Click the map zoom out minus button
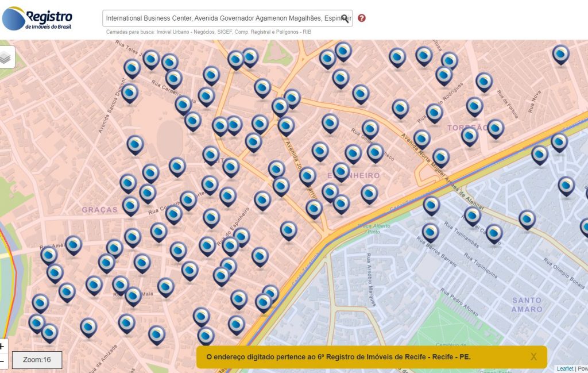The width and height of the screenshot is (588, 373). (2, 362)
